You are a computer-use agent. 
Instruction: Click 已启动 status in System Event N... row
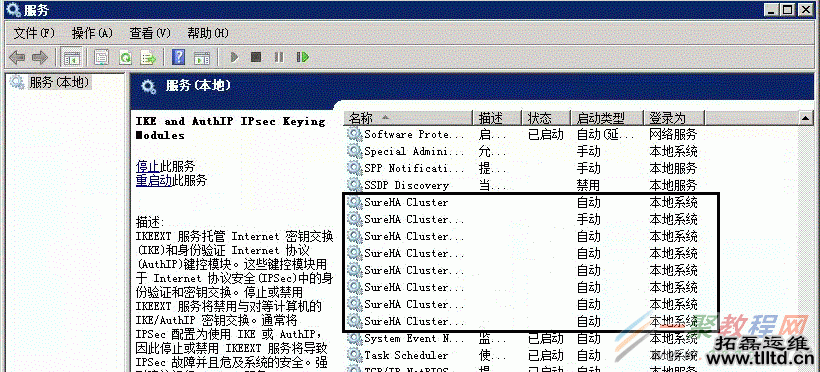(x=545, y=339)
